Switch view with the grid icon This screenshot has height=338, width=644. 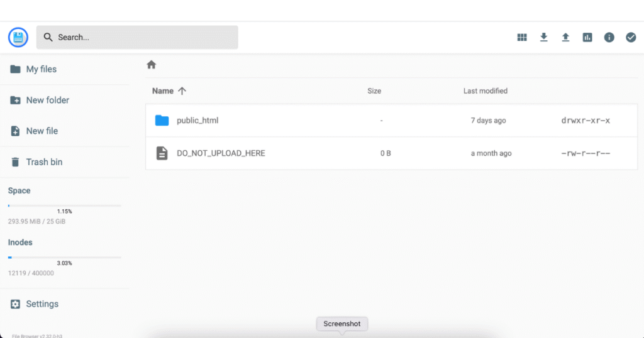pyautogui.click(x=521, y=37)
